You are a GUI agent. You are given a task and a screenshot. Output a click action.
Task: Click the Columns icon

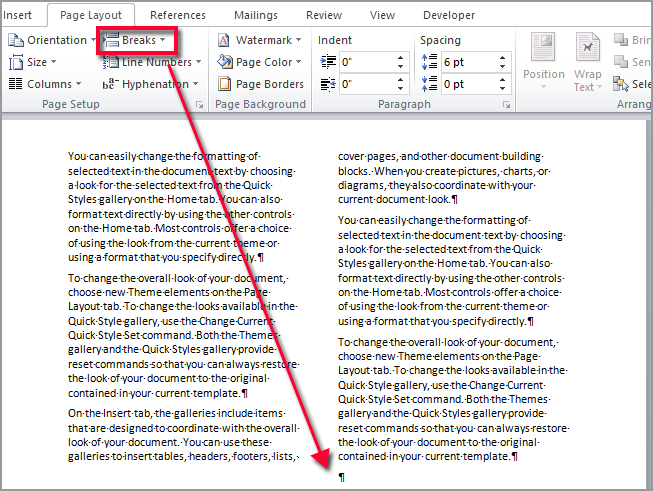[16, 84]
